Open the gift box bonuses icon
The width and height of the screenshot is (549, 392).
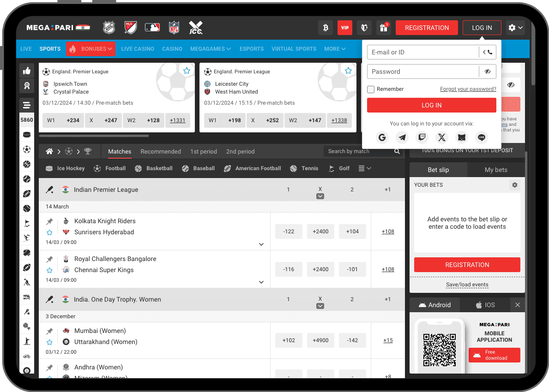[383, 28]
